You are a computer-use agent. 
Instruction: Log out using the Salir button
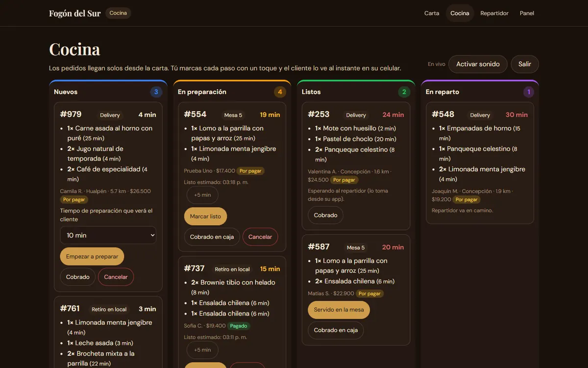coord(525,64)
